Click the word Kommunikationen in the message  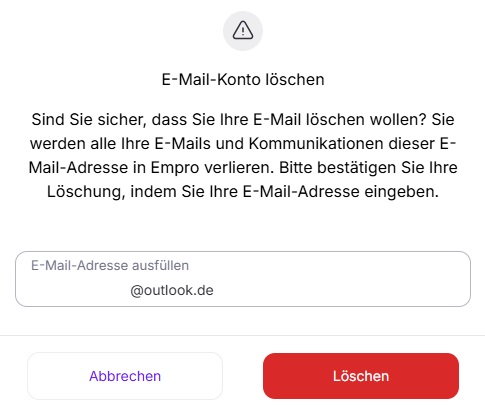pyautogui.click(x=316, y=144)
